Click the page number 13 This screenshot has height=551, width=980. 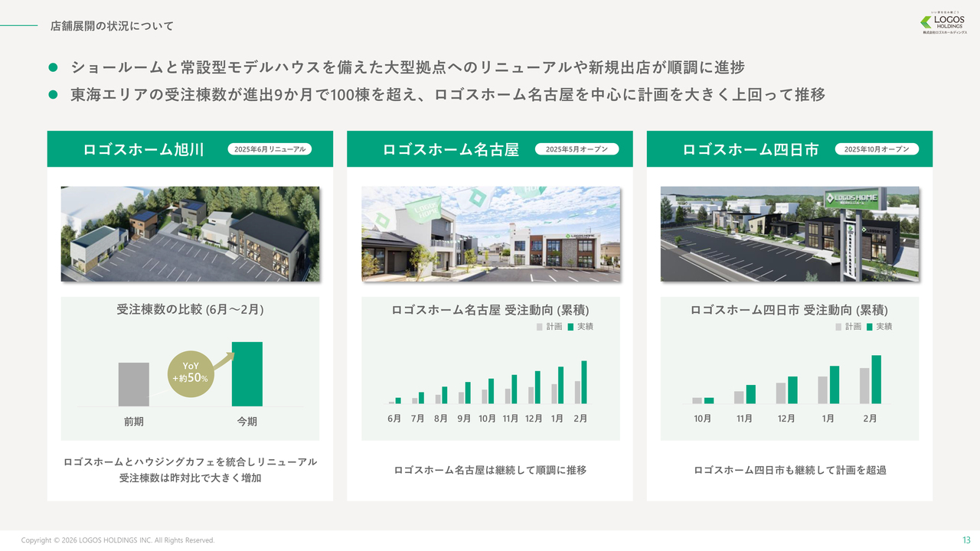[965, 540]
